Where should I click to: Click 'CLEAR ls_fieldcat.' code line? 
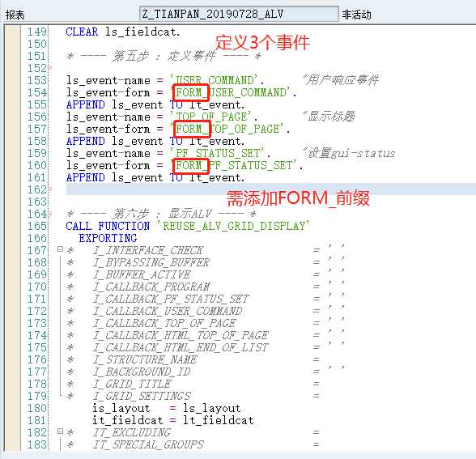(x=123, y=32)
